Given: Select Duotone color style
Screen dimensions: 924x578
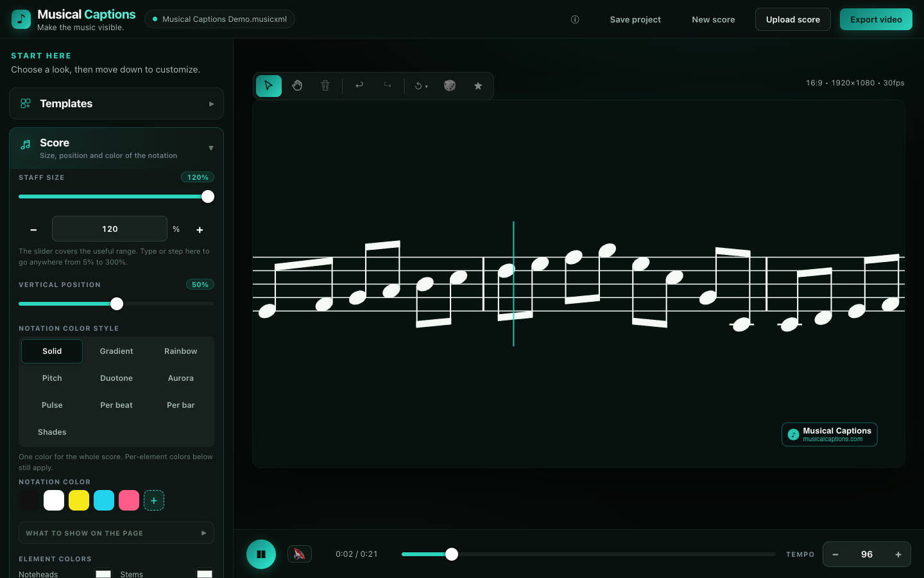Looking at the screenshot, I should point(116,378).
